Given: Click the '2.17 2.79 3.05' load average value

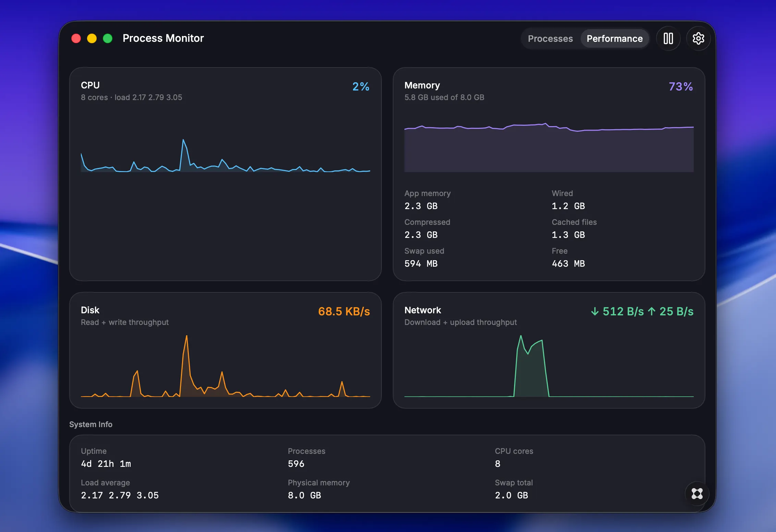Looking at the screenshot, I should tap(120, 495).
